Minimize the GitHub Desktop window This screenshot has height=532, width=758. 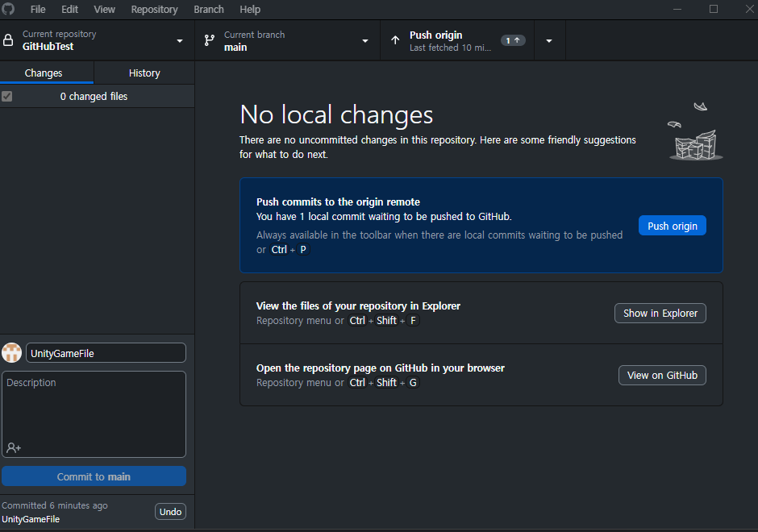(677, 9)
